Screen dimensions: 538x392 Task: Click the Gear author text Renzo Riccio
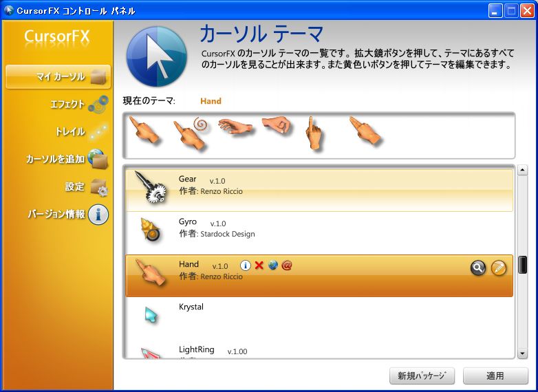point(222,191)
